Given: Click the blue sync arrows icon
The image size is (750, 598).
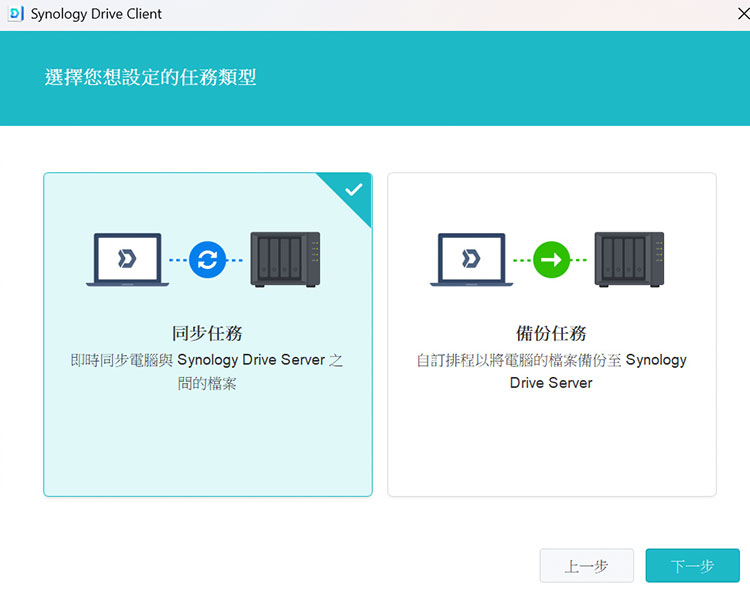Looking at the screenshot, I should (x=207, y=260).
